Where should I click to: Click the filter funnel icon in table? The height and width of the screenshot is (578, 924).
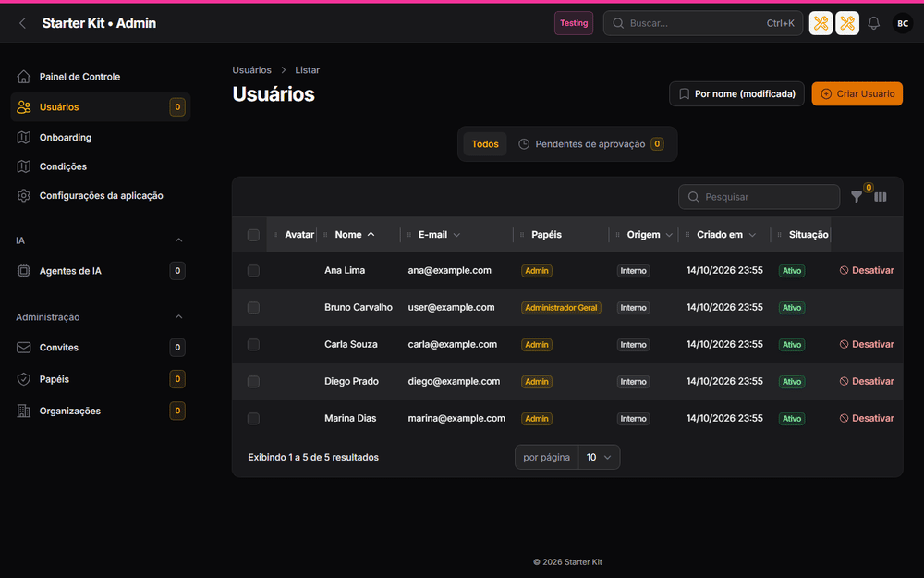pyautogui.click(x=857, y=197)
